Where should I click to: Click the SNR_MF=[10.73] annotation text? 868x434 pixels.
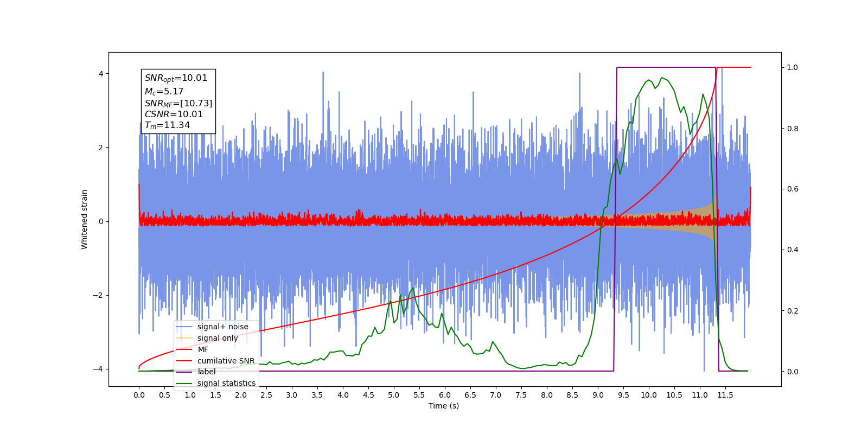tap(178, 103)
